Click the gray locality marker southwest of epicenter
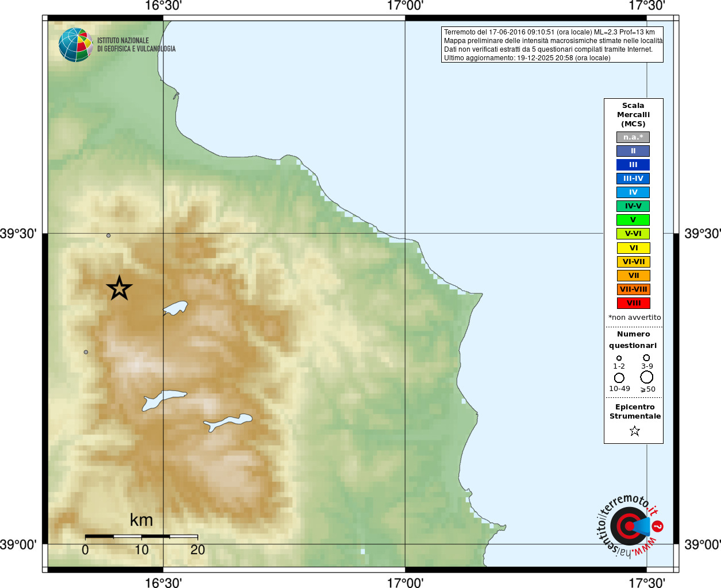Screen dimensions: 721x588 point(86,352)
